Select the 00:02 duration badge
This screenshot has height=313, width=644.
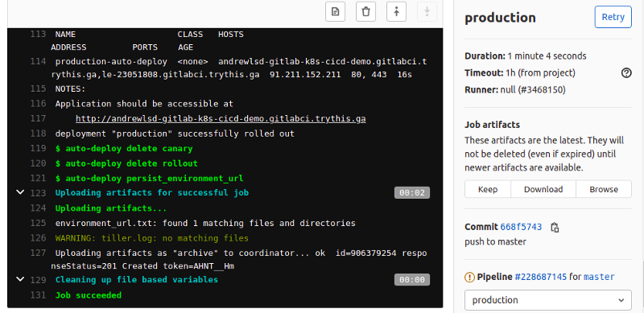[x=412, y=192]
